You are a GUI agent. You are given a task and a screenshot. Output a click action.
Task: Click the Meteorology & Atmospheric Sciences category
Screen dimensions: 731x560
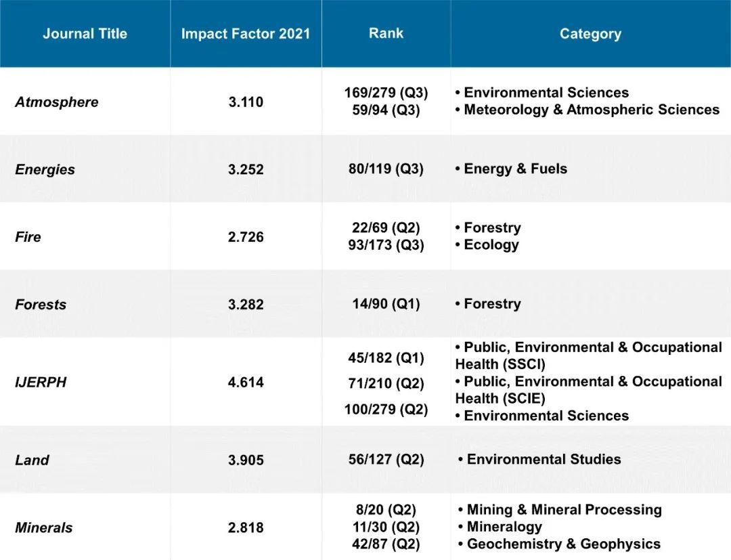pyautogui.click(x=591, y=110)
